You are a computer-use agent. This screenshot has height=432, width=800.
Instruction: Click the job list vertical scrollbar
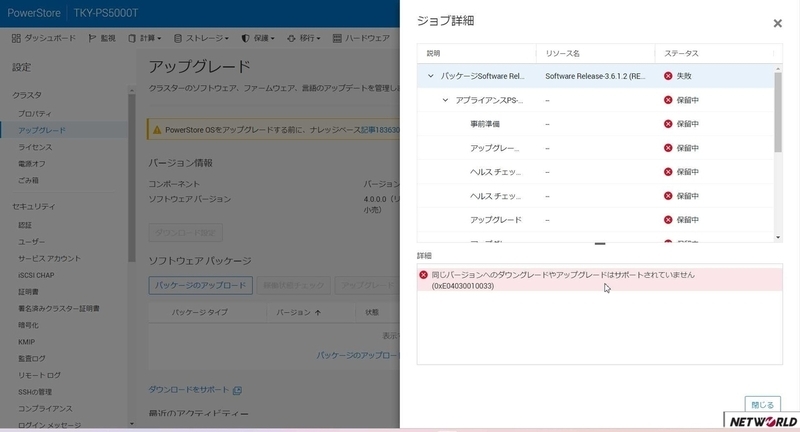[x=778, y=112]
